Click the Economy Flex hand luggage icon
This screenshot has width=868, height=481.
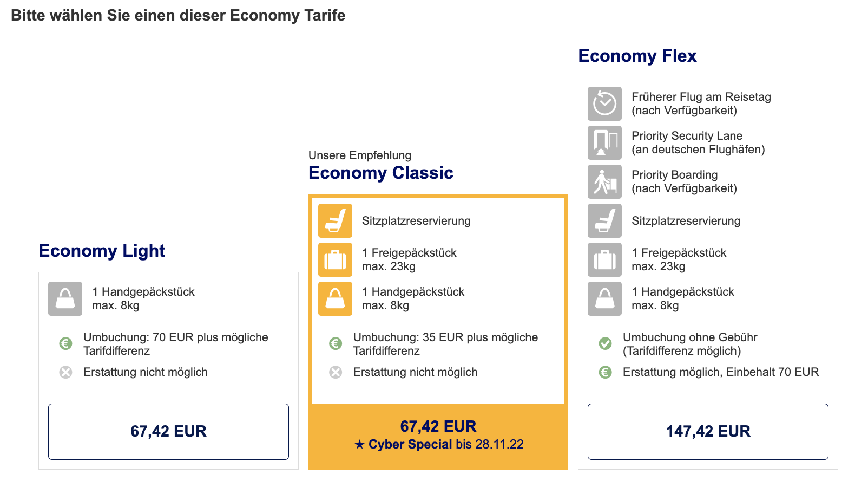(x=604, y=298)
